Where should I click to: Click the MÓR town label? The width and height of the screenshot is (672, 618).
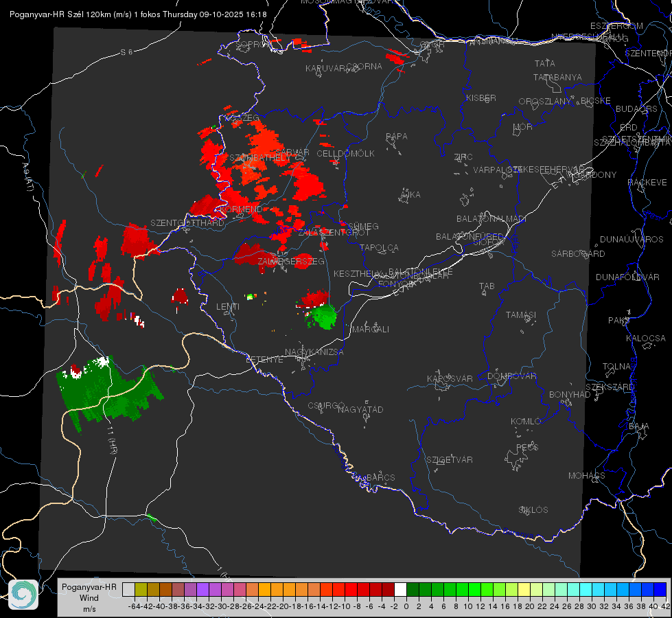(x=523, y=127)
